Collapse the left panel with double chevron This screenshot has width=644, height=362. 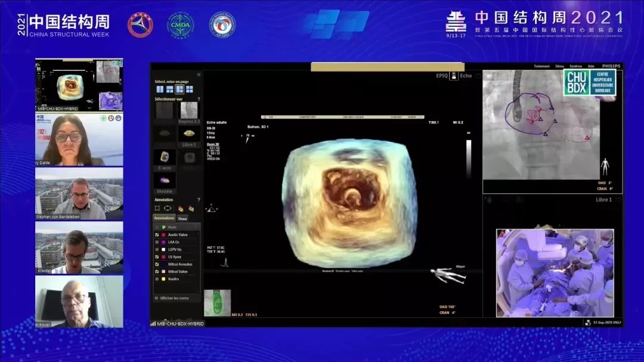(x=199, y=75)
